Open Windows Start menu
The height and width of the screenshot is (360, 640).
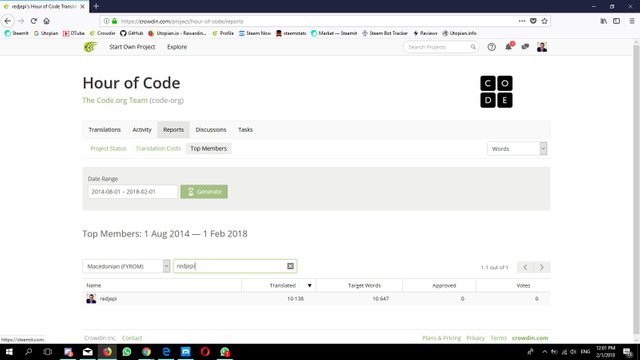click(9, 351)
